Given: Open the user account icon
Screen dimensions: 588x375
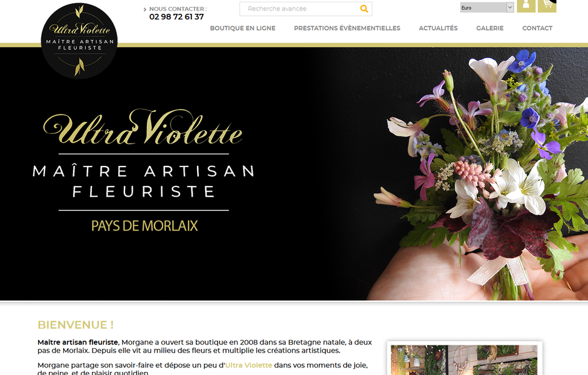Looking at the screenshot, I should [525, 6].
